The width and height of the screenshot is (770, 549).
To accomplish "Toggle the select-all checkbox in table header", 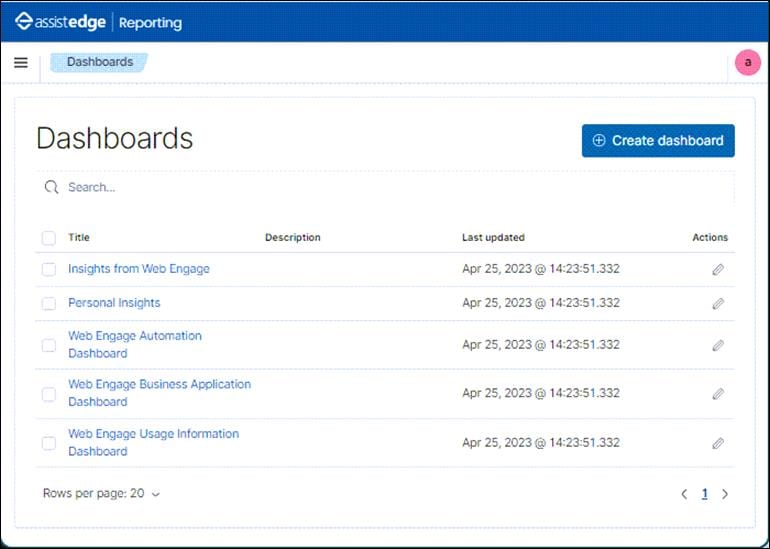I will click(x=49, y=238).
